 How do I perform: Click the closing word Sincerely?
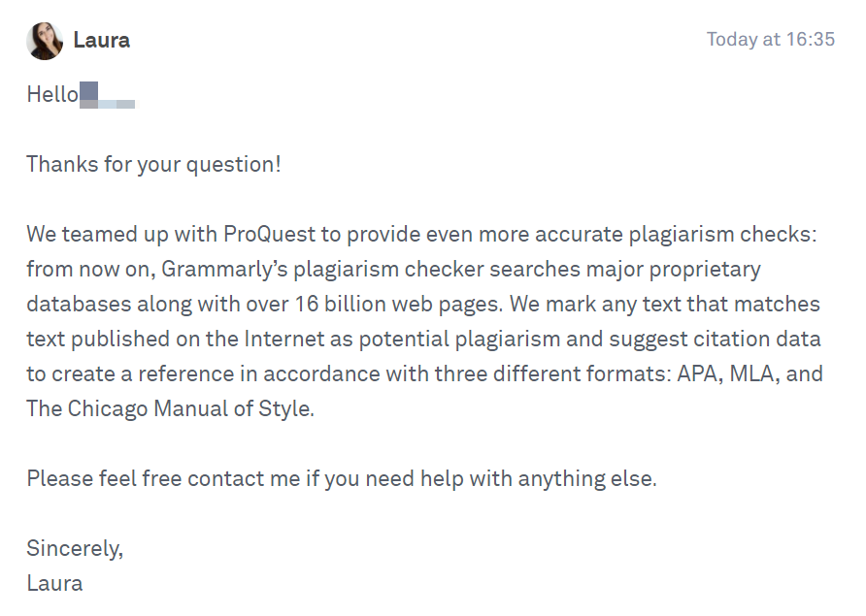(x=75, y=549)
